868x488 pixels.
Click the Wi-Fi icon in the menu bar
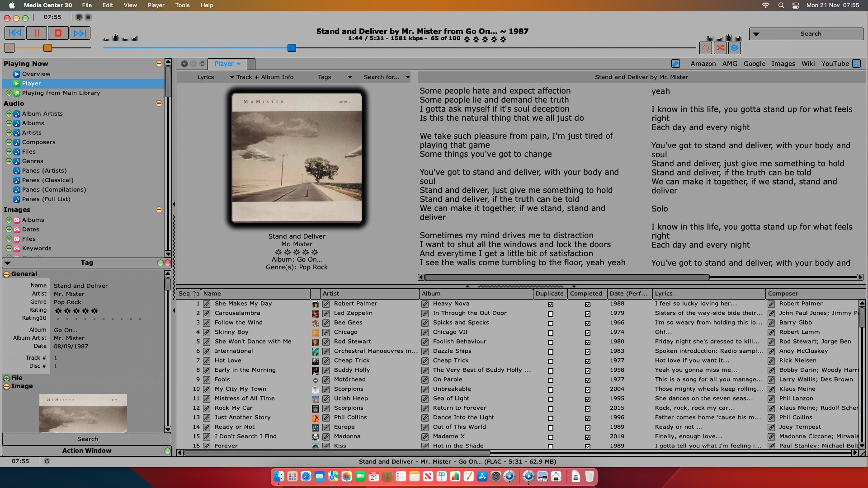pos(765,5)
